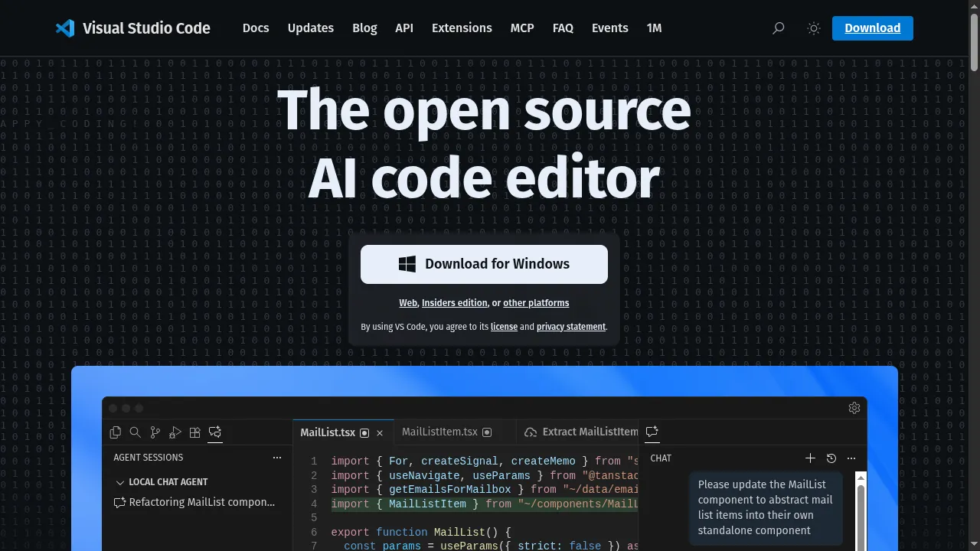This screenshot has width=980, height=551.
Task: Open the Agent Sessions more actions menu
Action: (277, 458)
